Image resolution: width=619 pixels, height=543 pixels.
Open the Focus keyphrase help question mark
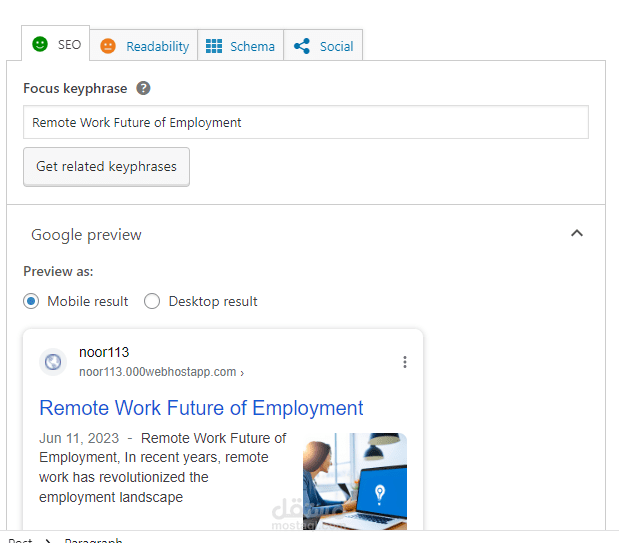click(144, 88)
